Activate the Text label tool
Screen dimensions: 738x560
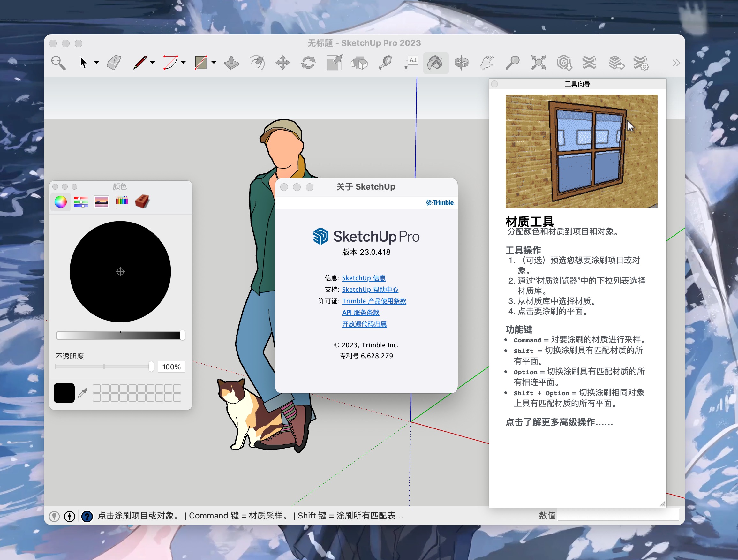pos(411,63)
